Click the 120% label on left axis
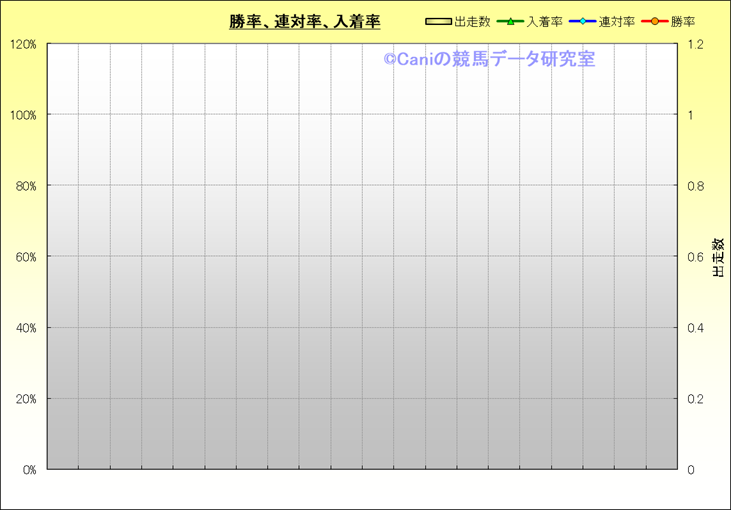This screenshot has width=731, height=510. (x=22, y=45)
